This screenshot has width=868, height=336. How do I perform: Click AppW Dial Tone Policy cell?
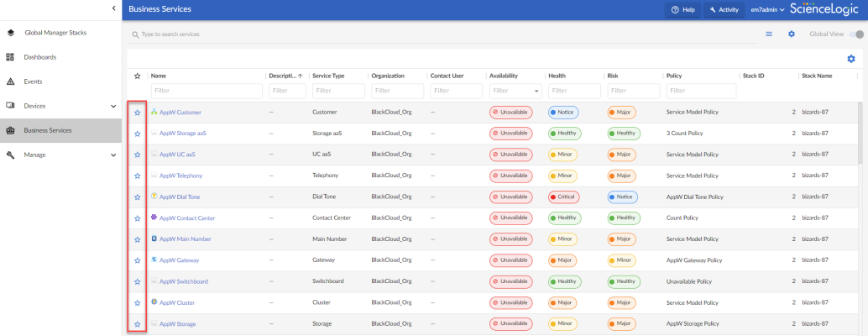point(695,197)
